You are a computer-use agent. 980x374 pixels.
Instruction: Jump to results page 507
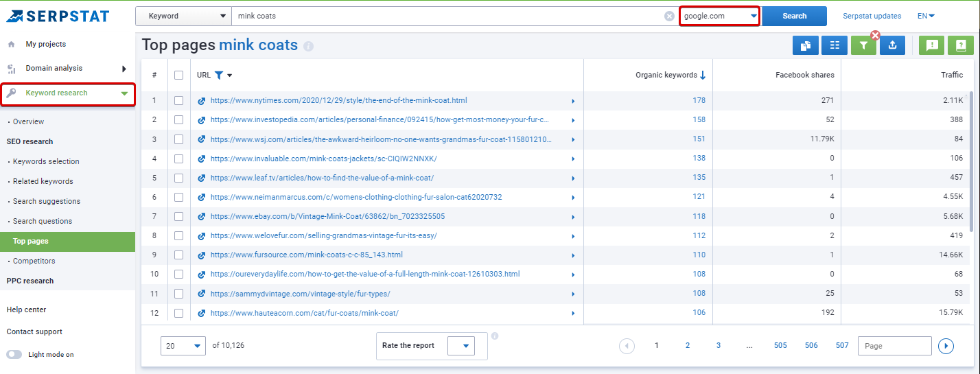coord(842,345)
